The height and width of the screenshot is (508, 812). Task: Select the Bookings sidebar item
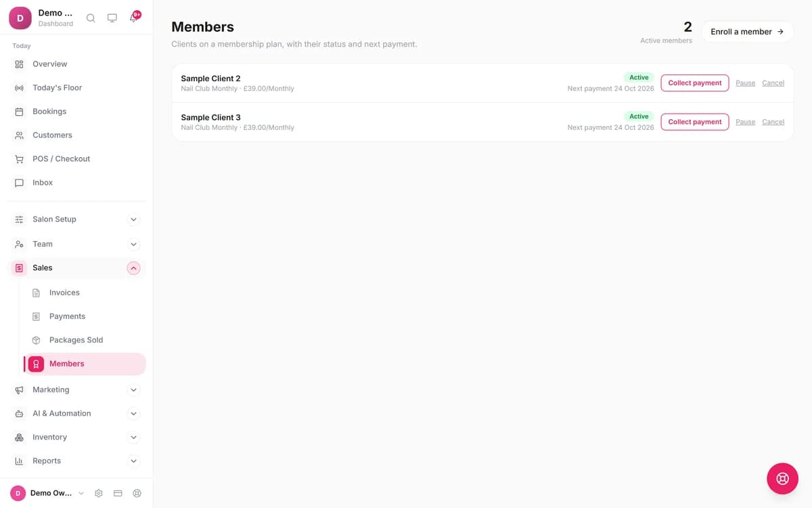click(x=76, y=111)
